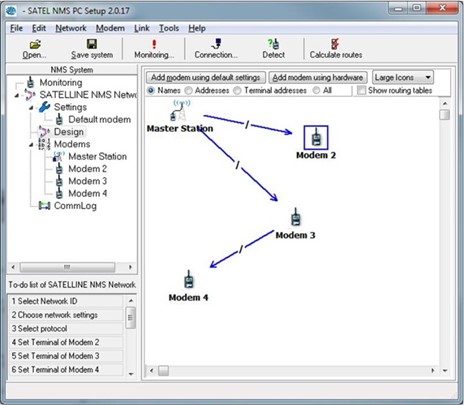Click the Master Station icon in the tree
This screenshot has height=405, width=464.
(59, 156)
